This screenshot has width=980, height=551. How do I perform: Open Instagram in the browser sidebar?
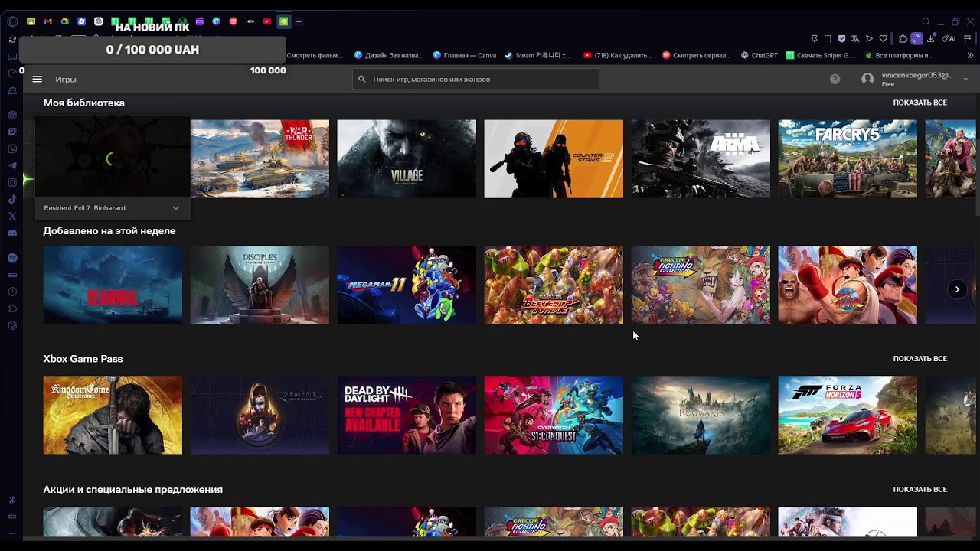tap(12, 182)
